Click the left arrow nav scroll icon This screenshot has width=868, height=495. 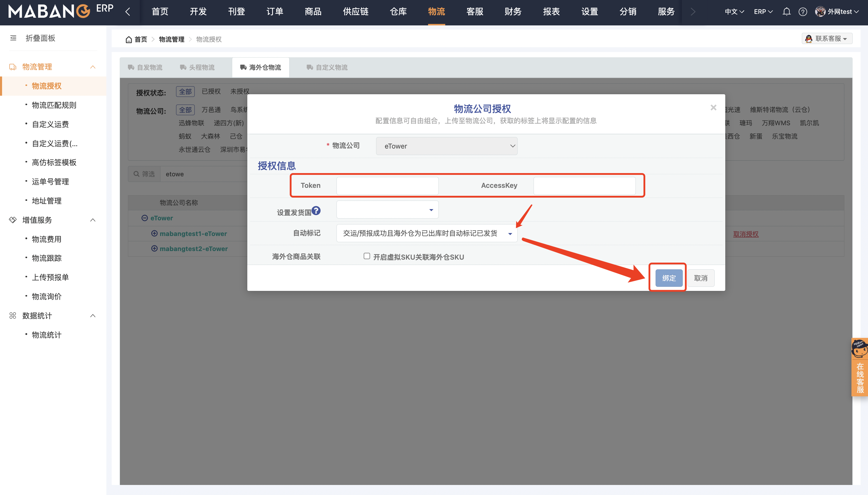click(x=128, y=12)
